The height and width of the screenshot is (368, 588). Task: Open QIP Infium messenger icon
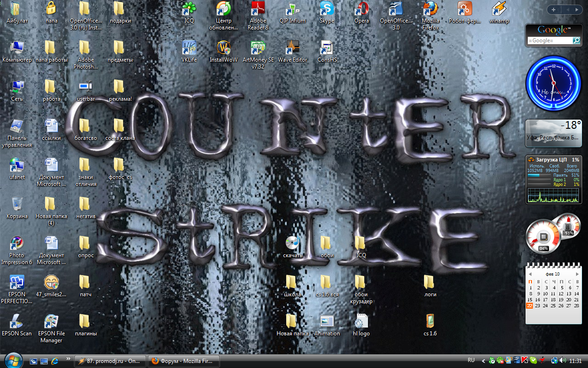(292, 8)
